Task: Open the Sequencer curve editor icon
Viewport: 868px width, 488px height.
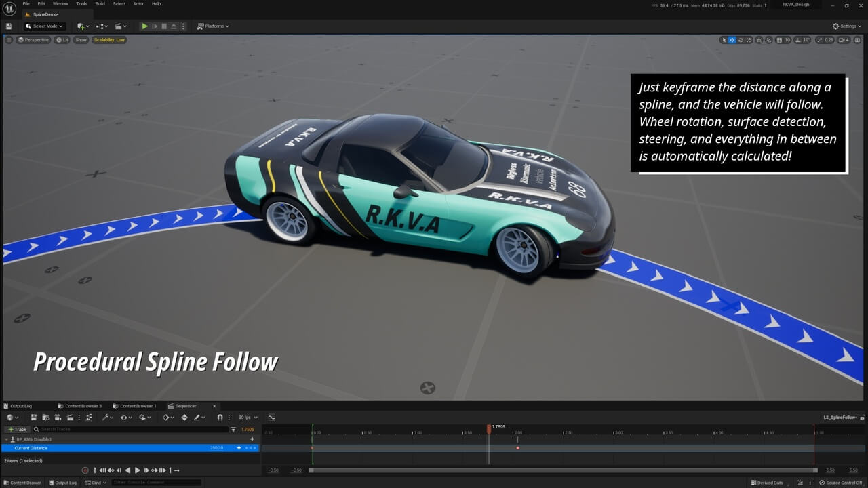Action: pos(272,418)
